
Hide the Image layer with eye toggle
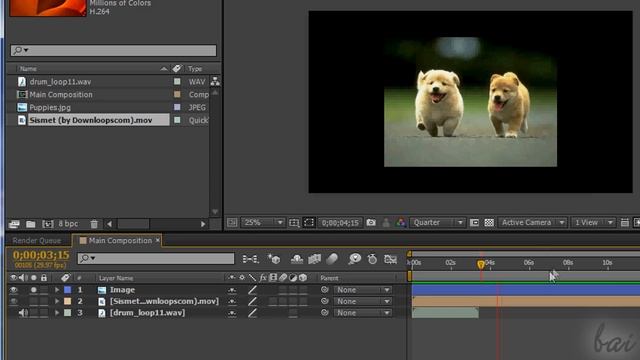[14, 290]
